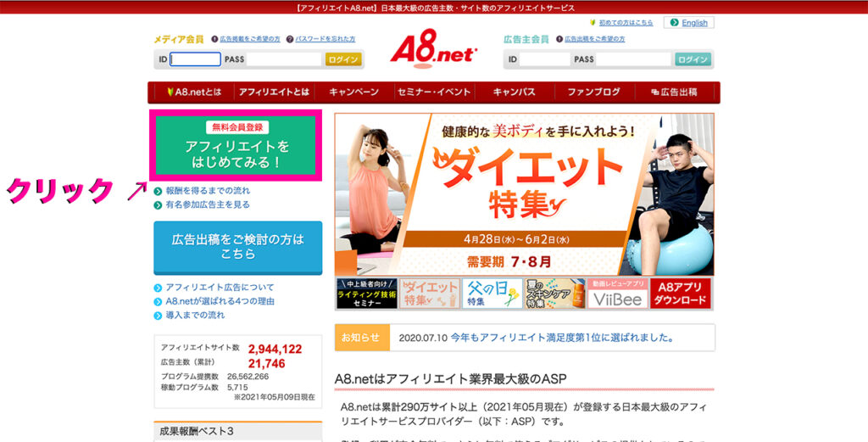Open the ファンブログ menu item

[x=594, y=92]
